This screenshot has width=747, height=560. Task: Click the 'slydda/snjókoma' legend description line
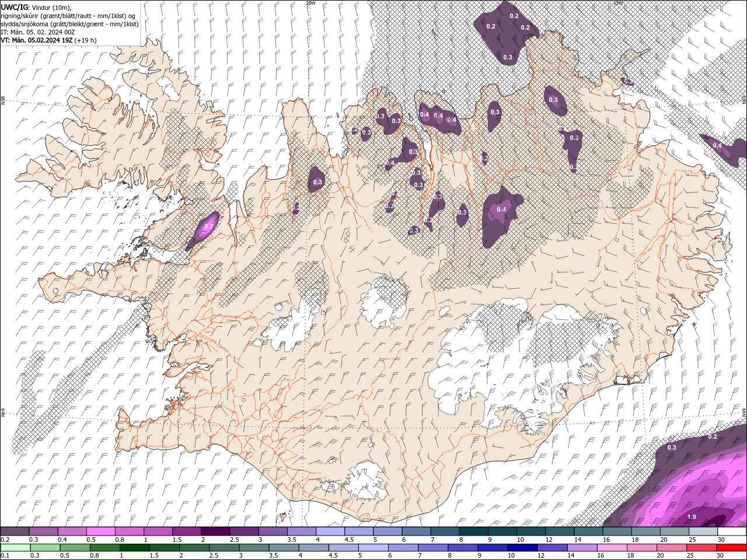point(70,24)
